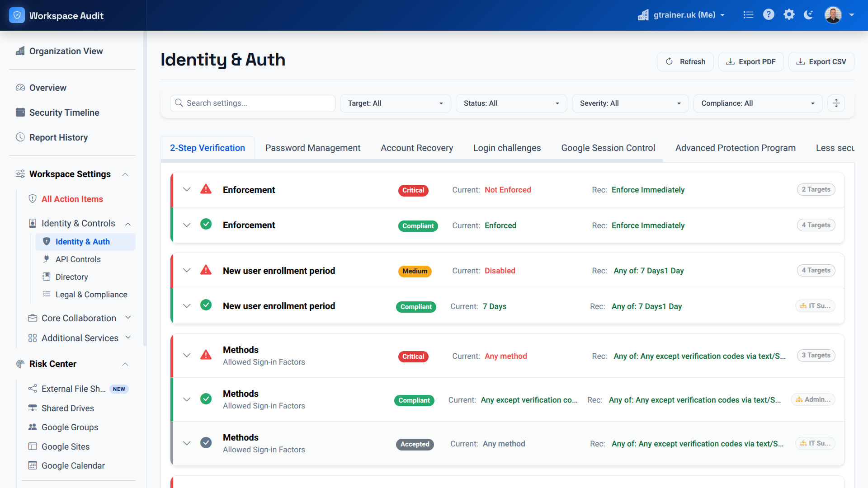Select the 2-Step Verification tab
This screenshot has height=488, width=868.
coord(208,148)
